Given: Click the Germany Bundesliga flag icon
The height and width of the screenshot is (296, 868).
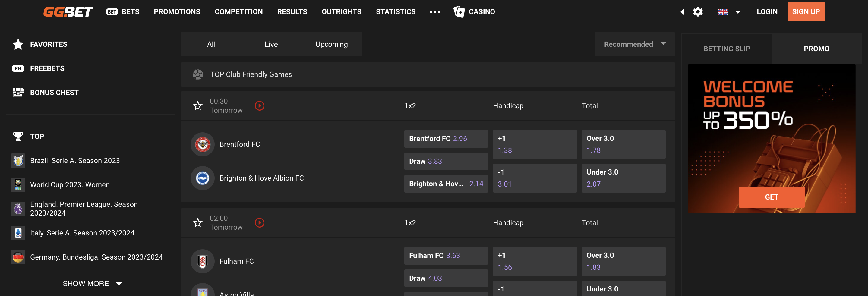Looking at the screenshot, I should (x=18, y=257).
